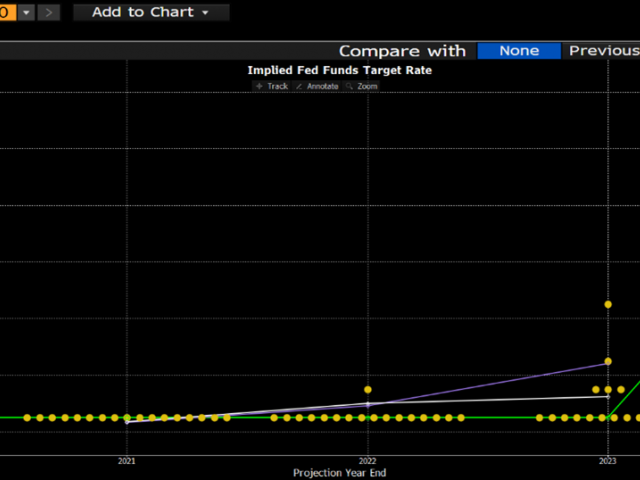Click the next arrow button

pyautogui.click(x=49, y=13)
